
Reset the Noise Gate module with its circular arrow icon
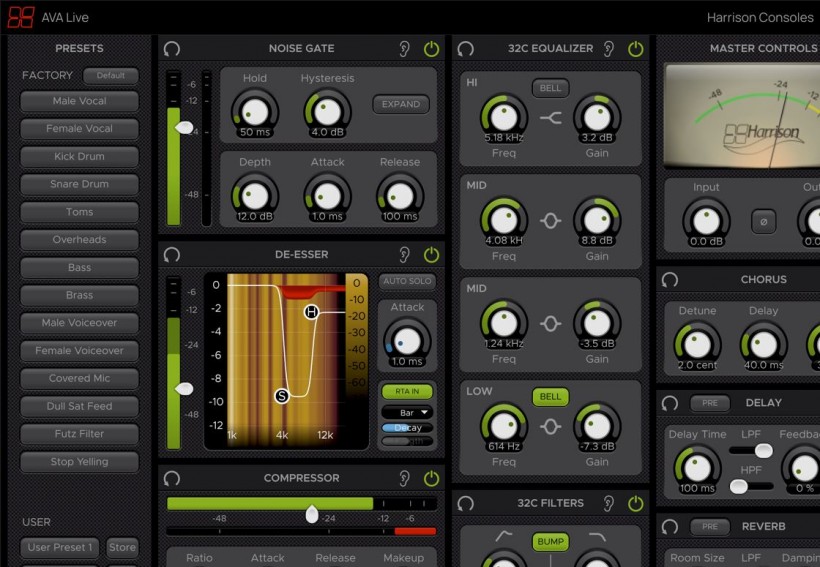(x=172, y=48)
